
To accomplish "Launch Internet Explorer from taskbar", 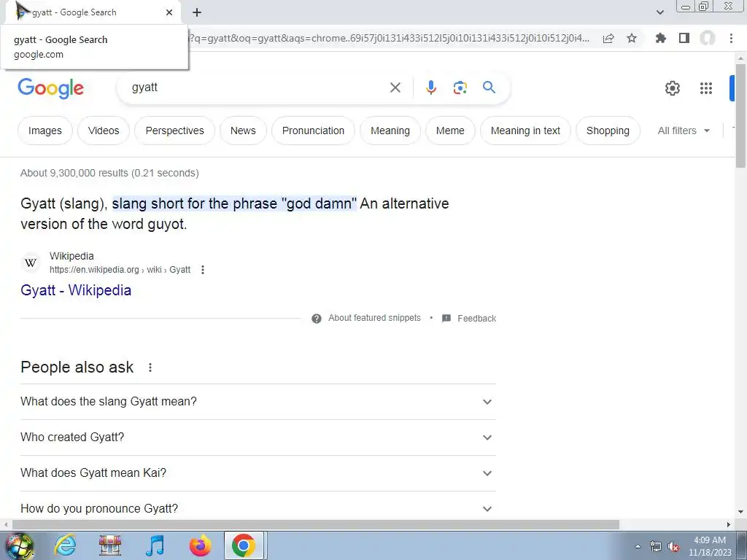I will point(65,545).
